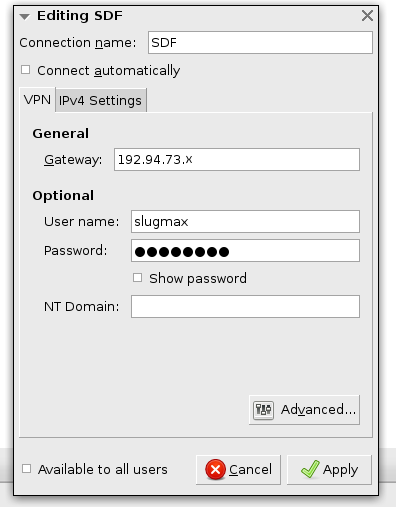Check Available to all users
Viewport: 396px width, 507px height.
tap(26, 469)
